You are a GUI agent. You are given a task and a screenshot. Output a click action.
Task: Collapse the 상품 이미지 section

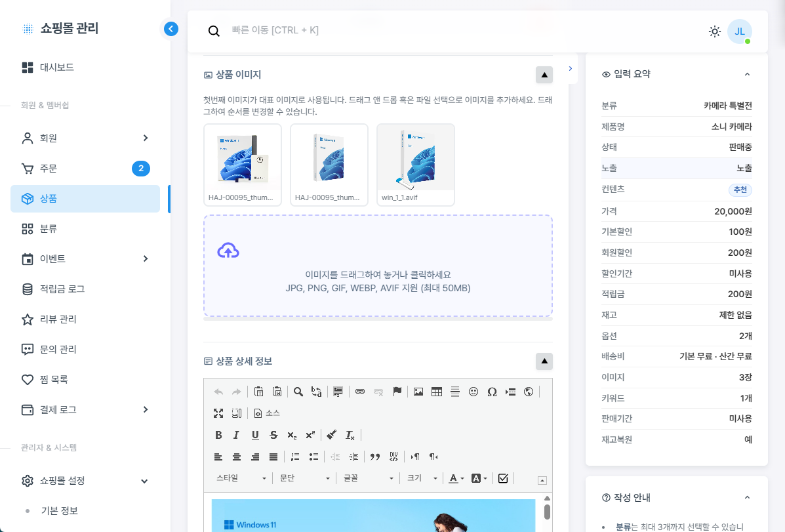[x=544, y=75]
